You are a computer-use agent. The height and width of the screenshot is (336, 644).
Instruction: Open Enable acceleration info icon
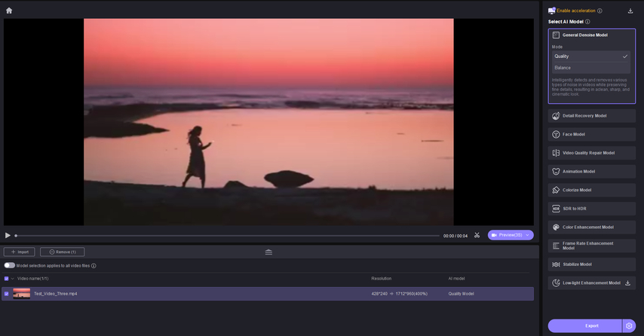tap(600, 11)
